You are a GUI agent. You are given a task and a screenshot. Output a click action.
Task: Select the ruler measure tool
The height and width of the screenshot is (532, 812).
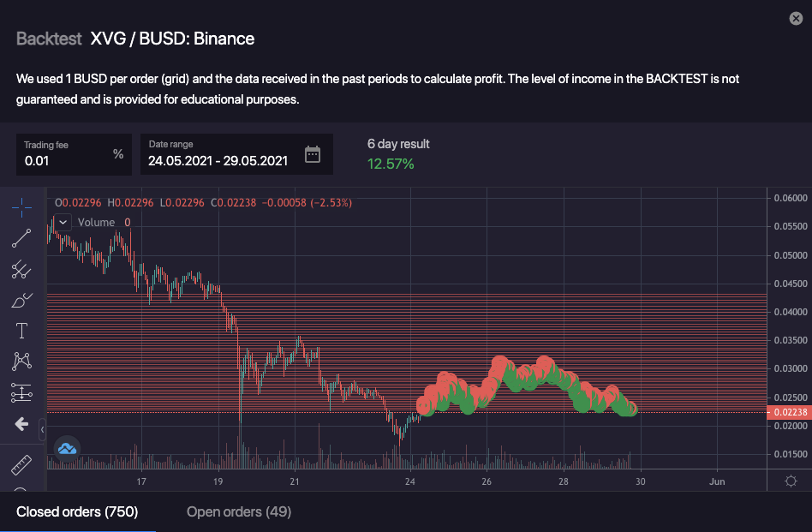click(x=22, y=464)
